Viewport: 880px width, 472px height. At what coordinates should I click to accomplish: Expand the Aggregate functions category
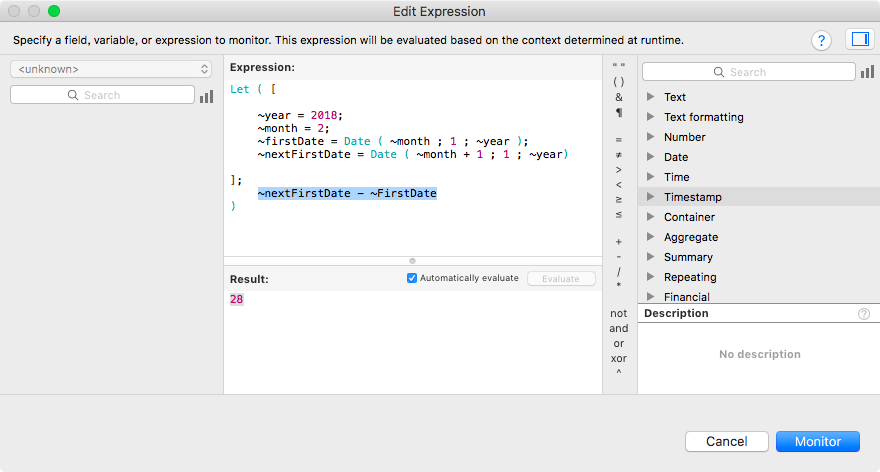click(x=650, y=237)
